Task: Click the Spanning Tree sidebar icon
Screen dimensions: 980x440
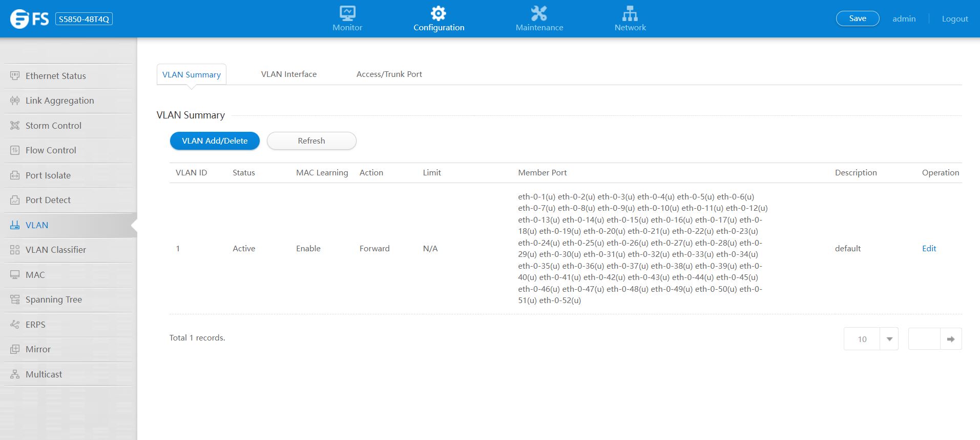Action: click(15, 299)
